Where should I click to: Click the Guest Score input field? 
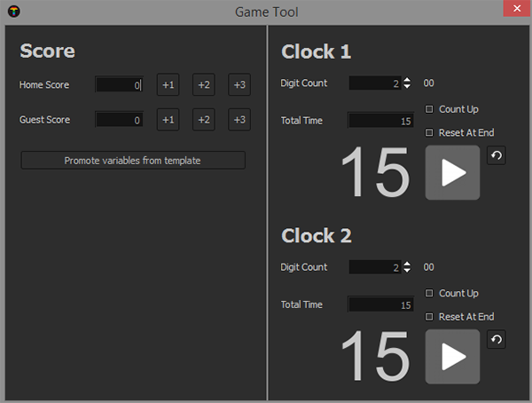(x=119, y=120)
